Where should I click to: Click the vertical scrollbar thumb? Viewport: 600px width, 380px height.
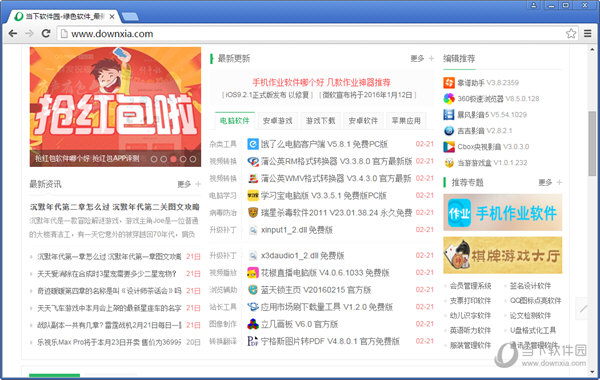[x=592, y=144]
